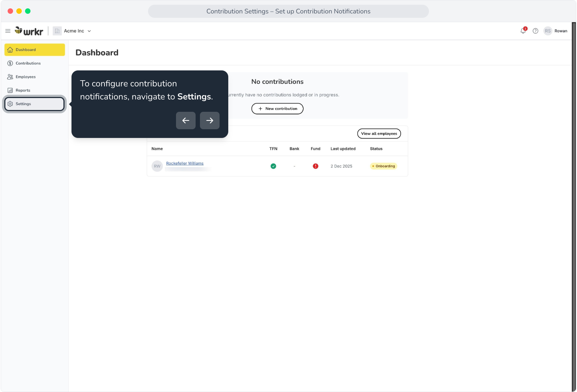Image resolution: width=577 pixels, height=392 pixels.
Task: Open Employees in the sidebar
Action: 34,77
